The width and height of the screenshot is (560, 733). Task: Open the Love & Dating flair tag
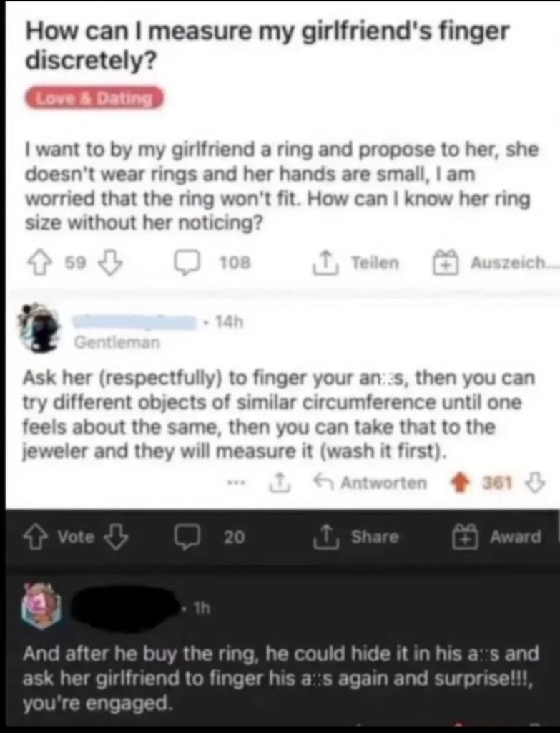tap(94, 99)
